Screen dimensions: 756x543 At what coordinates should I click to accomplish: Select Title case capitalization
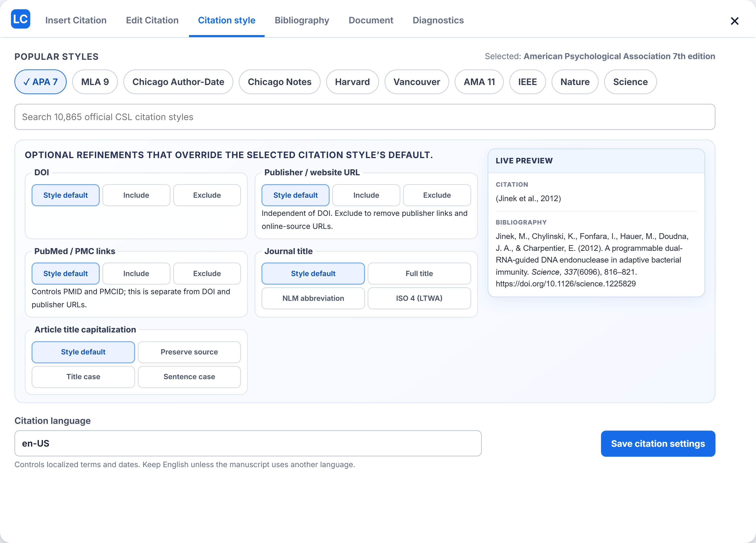tap(83, 377)
